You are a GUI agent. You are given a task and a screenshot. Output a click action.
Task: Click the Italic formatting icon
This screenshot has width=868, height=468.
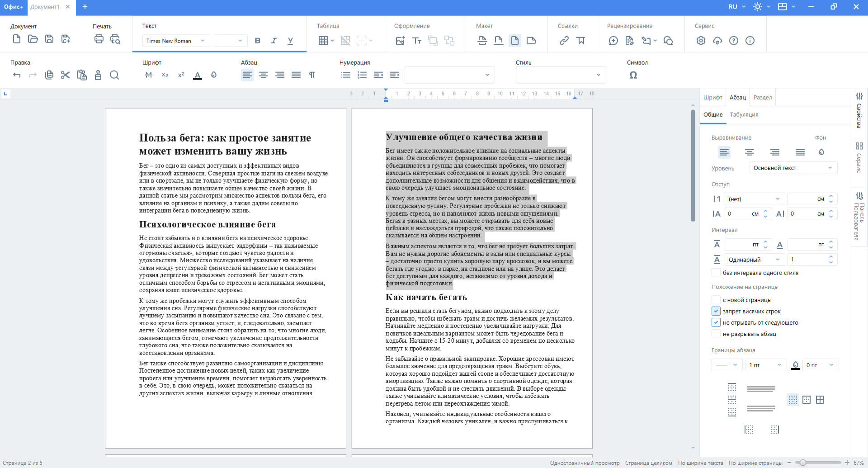[274, 41]
